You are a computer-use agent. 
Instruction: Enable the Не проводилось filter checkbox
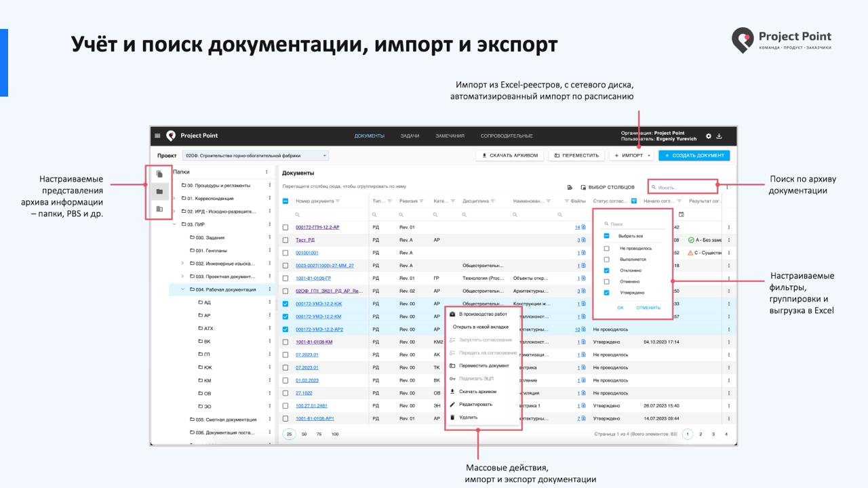606,249
